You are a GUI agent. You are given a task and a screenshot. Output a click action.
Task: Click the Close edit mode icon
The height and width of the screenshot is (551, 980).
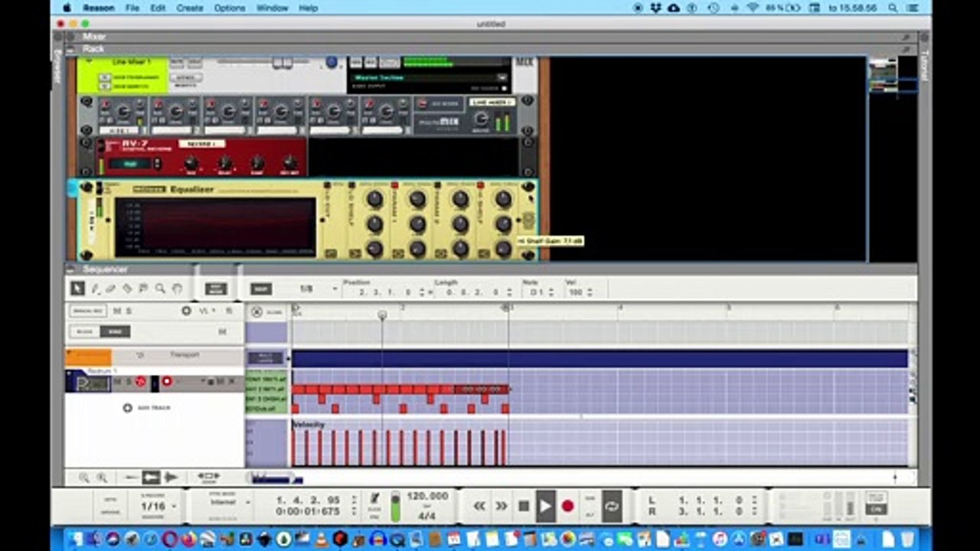(x=256, y=311)
